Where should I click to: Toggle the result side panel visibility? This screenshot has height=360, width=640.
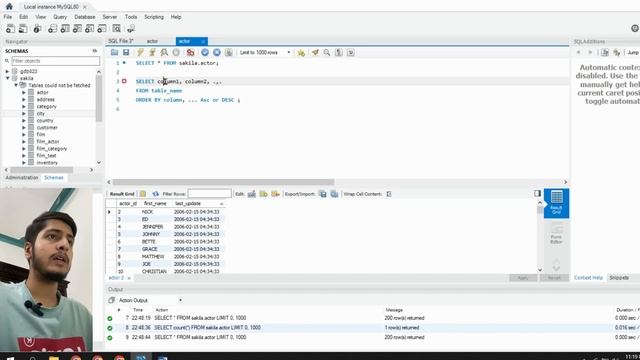point(538,193)
